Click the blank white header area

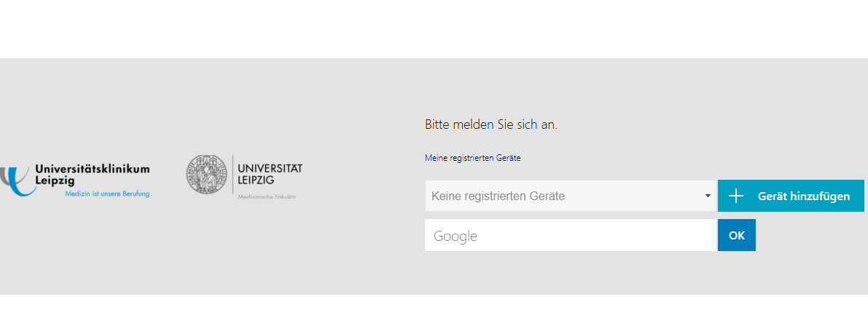point(434,29)
